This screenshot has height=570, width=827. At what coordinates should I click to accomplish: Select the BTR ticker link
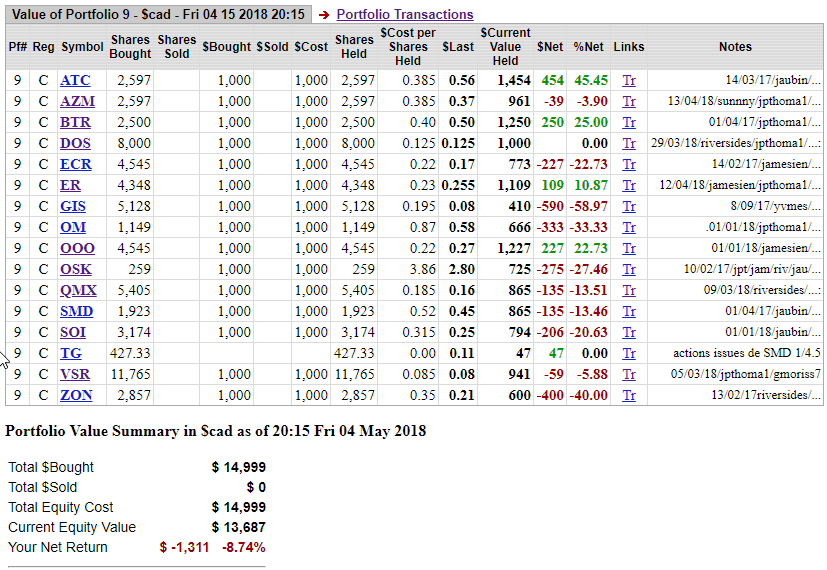click(x=76, y=122)
